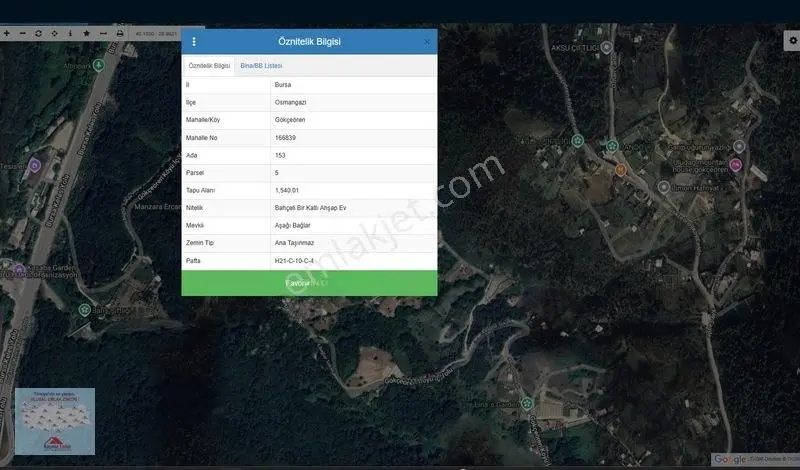Click the Google logo on the map
The image size is (800, 470).
730,459
